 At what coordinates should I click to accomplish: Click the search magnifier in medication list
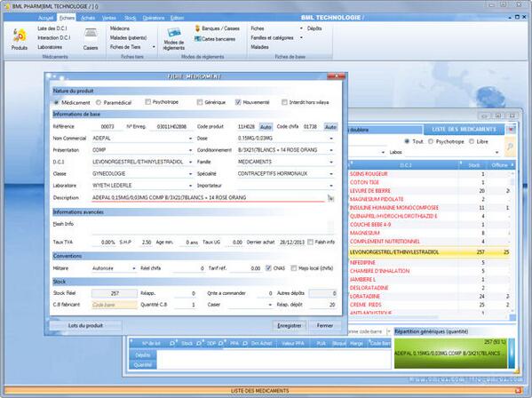pos(510,147)
